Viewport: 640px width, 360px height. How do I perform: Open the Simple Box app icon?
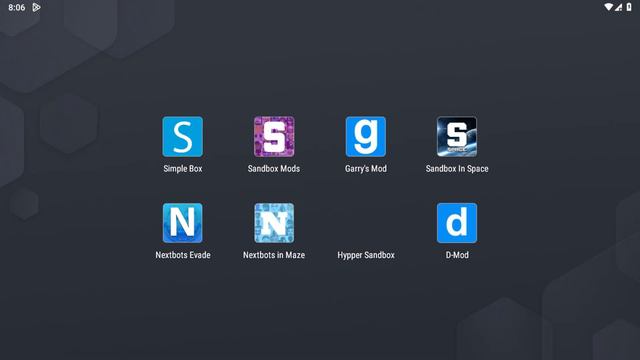point(182,137)
